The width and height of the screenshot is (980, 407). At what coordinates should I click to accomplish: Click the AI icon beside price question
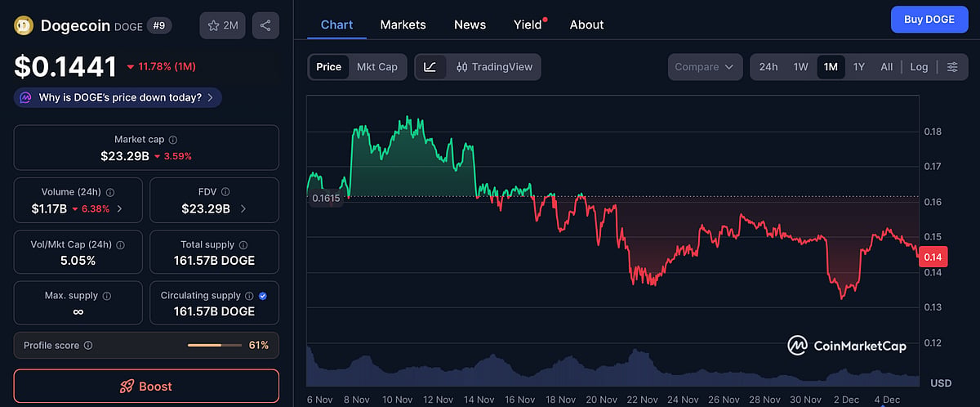point(27,97)
